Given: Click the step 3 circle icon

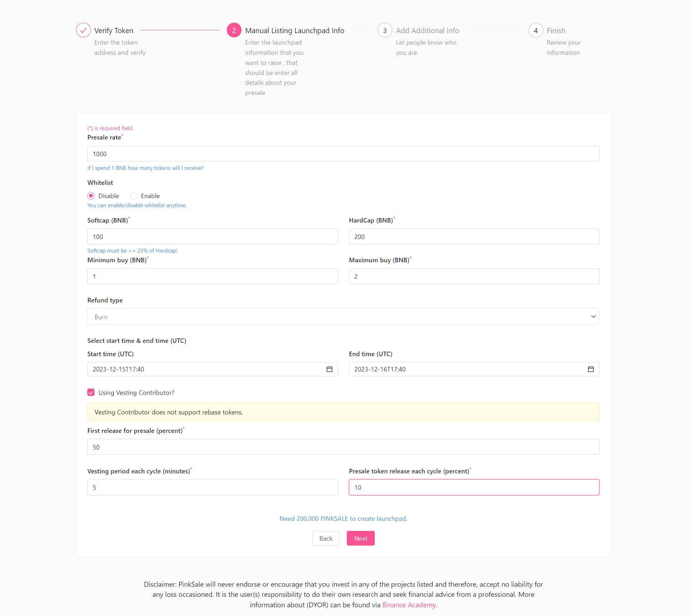Looking at the screenshot, I should (x=385, y=30).
